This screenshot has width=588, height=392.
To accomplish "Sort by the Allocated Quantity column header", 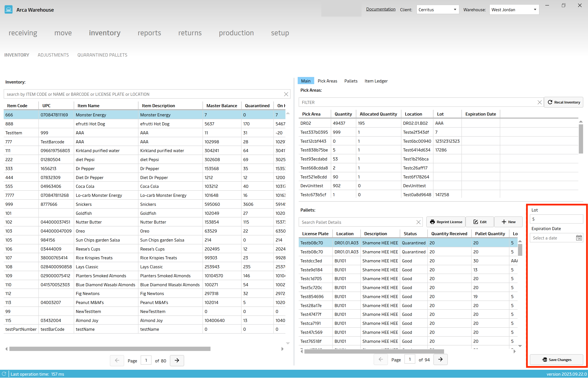I will (x=378, y=114).
